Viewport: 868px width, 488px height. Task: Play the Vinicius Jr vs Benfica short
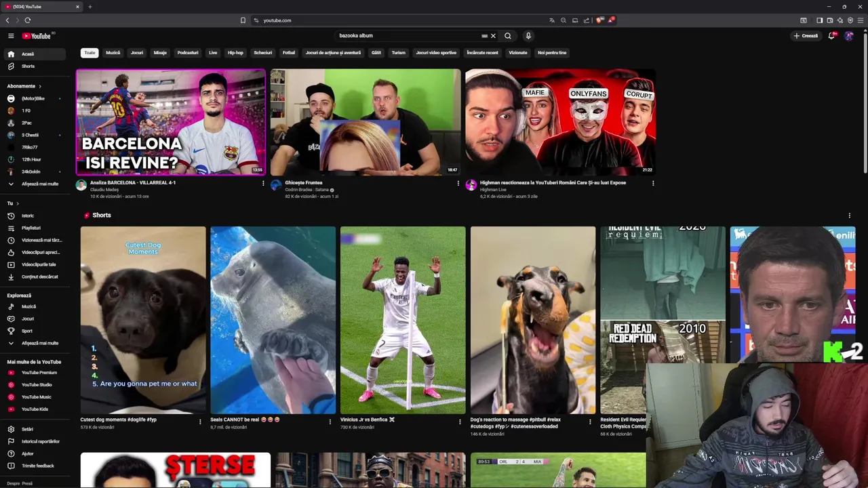click(x=403, y=320)
